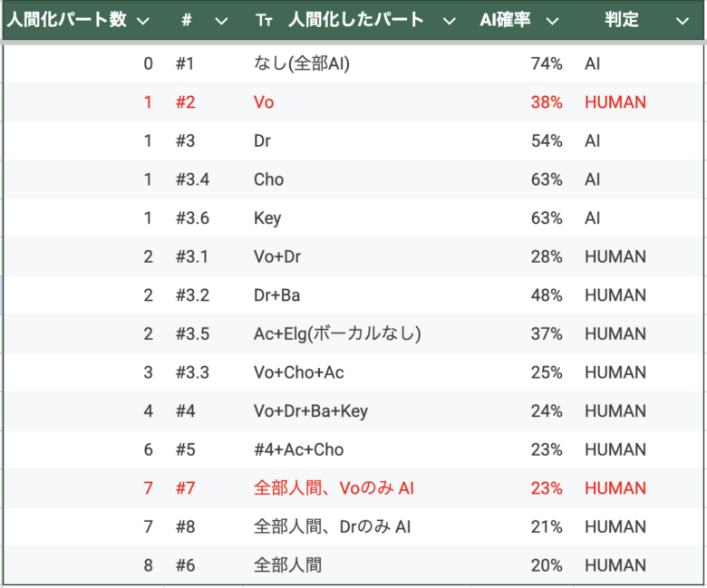The width and height of the screenshot is (707, 588).
Task: Open the 判定 column filter dropdown
Action: coord(683,21)
